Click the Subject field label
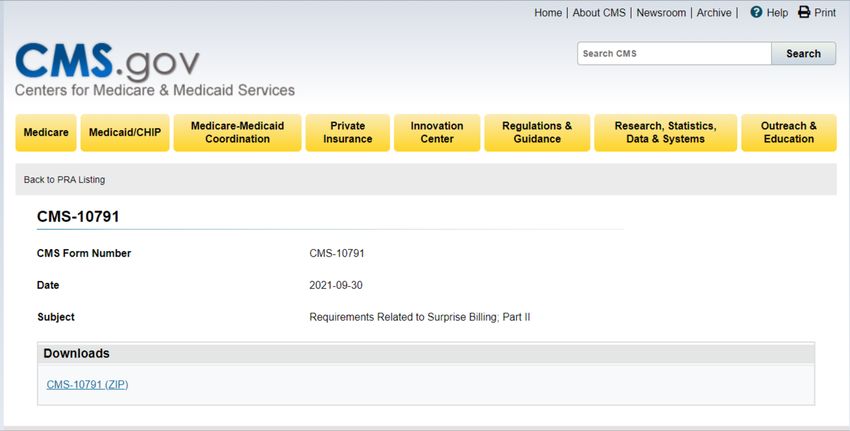The image size is (850, 431). (56, 317)
